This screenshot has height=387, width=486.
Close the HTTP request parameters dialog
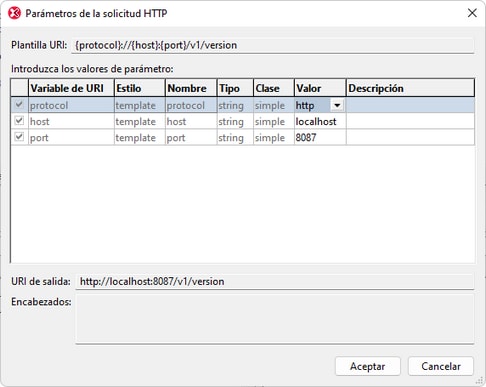(472, 13)
